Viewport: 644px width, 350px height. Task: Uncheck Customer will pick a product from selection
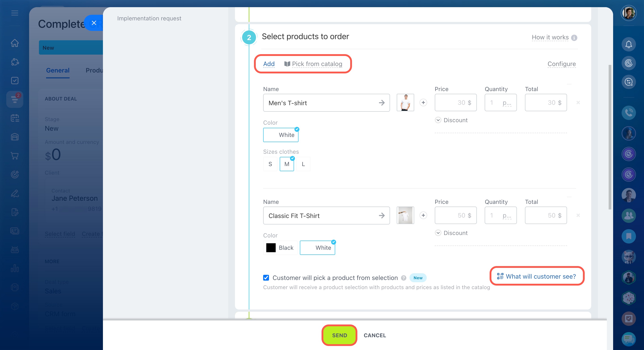coord(266,278)
